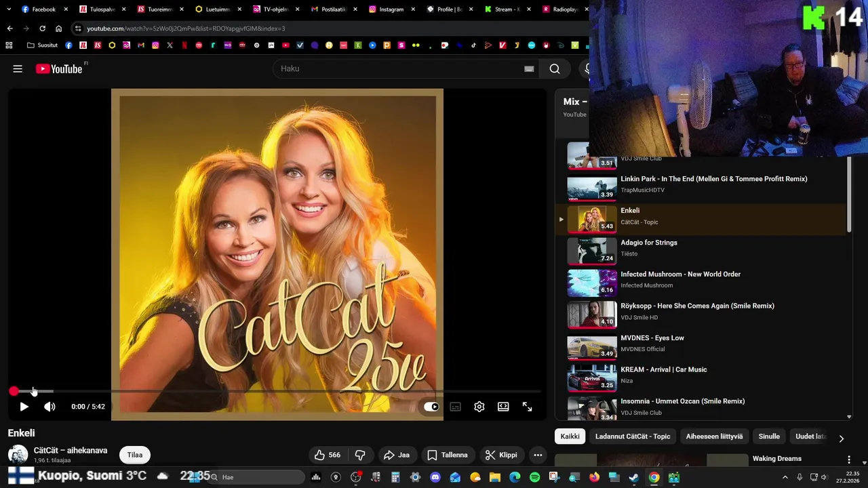Open the browser home page
868x488 pixels.
(x=58, y=28)
